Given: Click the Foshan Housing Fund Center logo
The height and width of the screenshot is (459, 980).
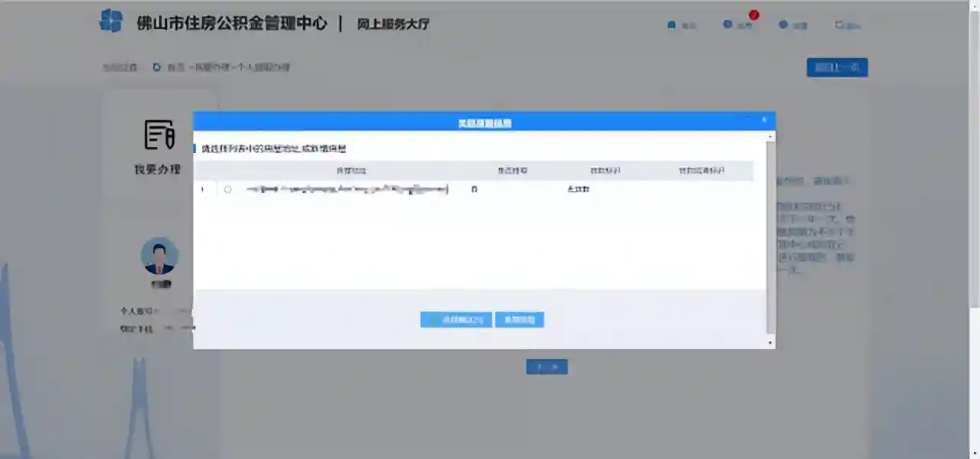Looking at the screenshot, I should pyautogui.click(x=111, y=21).
